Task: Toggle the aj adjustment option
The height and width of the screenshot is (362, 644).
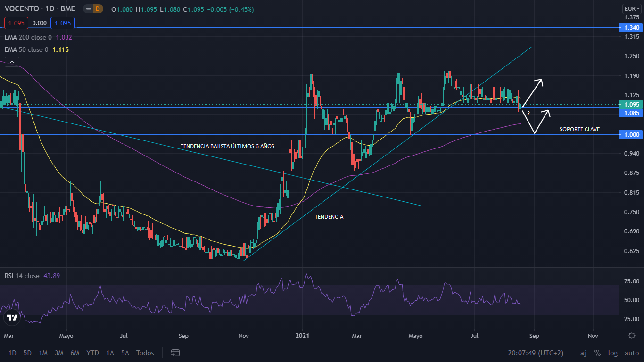Action: pyautogui.click(x=583, y=353)
